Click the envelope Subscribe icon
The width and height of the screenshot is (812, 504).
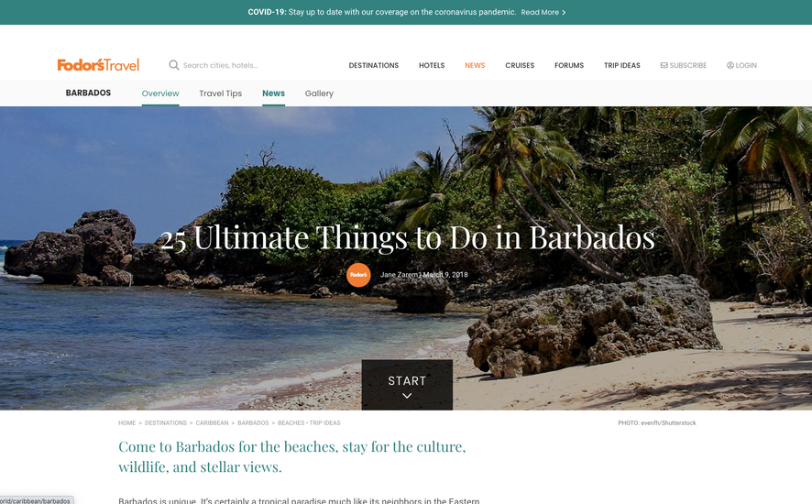(664, 65)
